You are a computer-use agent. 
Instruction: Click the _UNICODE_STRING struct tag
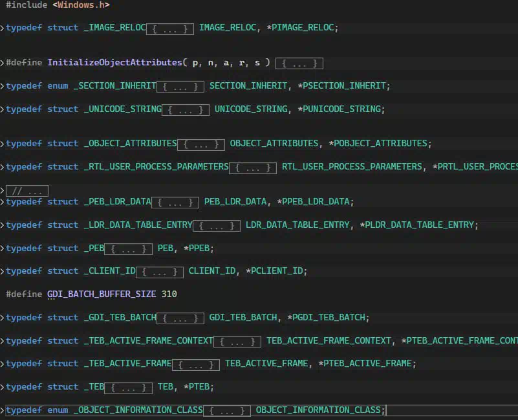pyautogui.click(x=123, y=109)
